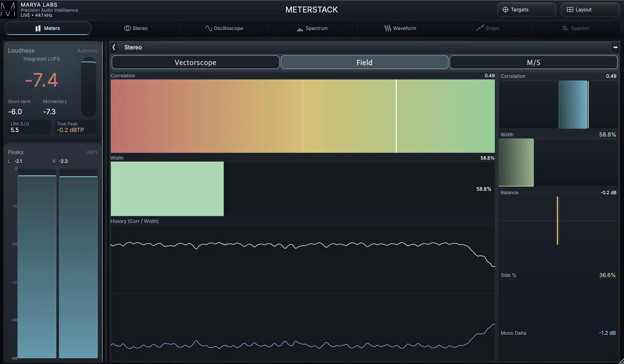Open the Stereo panel options menu
The width and height of the screenshot is (624, 364).
(615, 47)
